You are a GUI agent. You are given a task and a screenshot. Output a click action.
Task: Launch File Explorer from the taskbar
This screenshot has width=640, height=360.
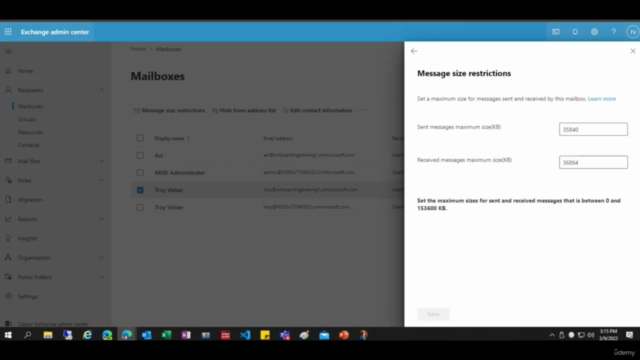pyautogui.click(x=48, y=335)
